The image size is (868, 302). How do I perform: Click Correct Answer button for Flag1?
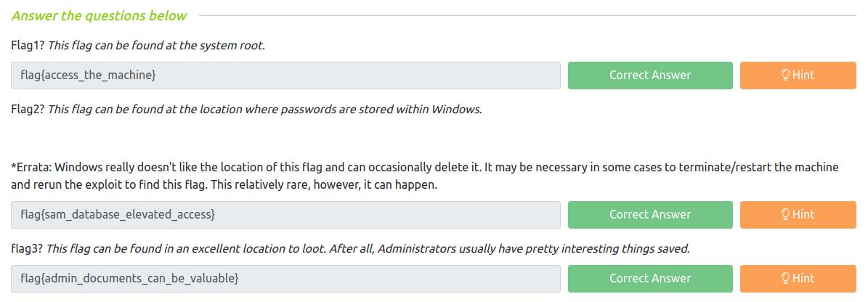coord(650,75)
